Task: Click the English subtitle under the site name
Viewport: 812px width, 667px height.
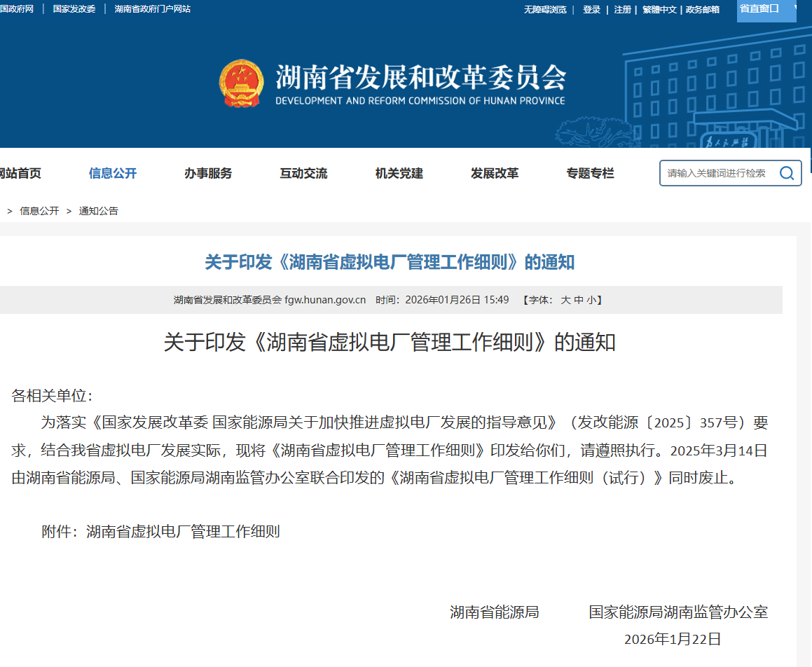Action: 420,101
